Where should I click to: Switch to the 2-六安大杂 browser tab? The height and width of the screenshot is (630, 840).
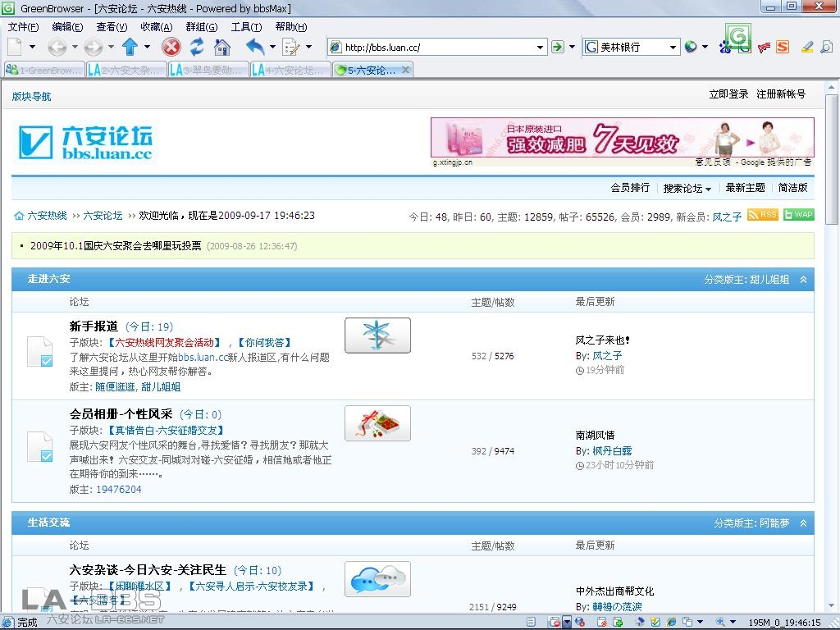click(x=126, y=71)
